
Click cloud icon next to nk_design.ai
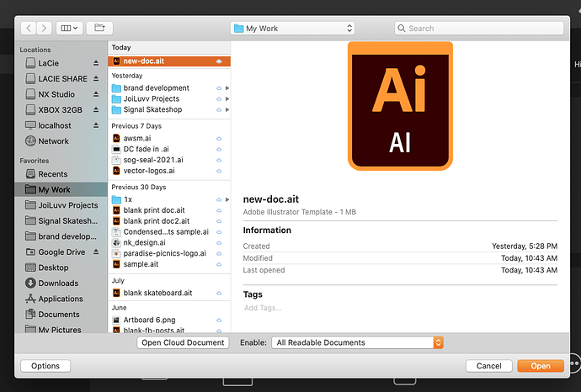tap(219, 243)
